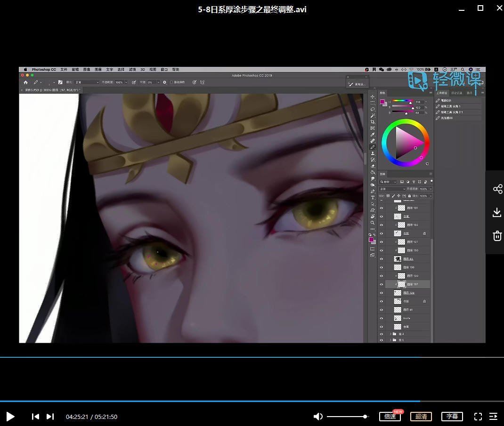Select the Eyedropper tool
The height and width of the screenshot is (426, 504).
(373, 135)
